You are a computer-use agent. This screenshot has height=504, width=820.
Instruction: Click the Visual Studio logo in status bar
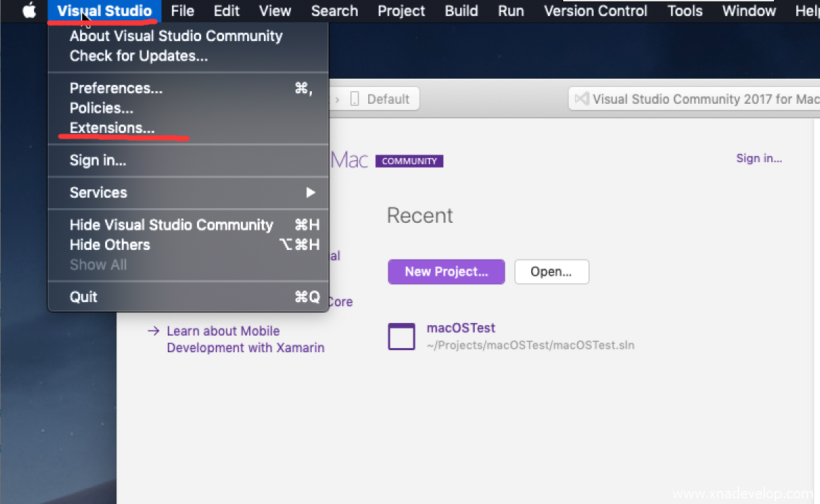(581, 99)
